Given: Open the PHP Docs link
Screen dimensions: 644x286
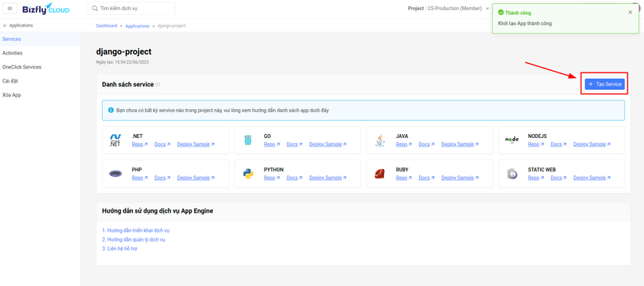Looking at the screenshot, I should 162,178.
